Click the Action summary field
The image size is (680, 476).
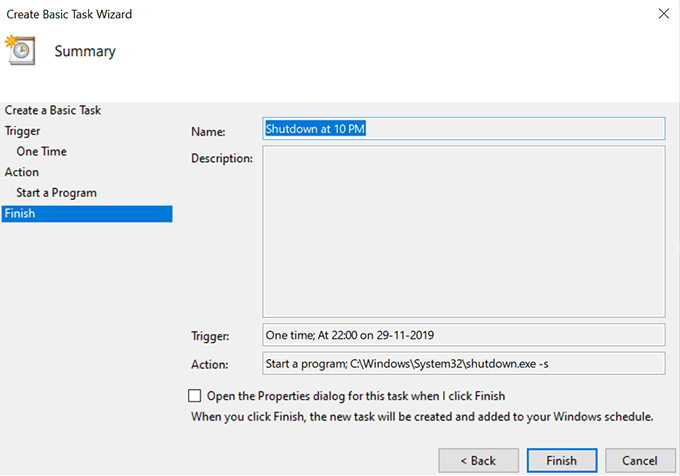coord(463,364)
